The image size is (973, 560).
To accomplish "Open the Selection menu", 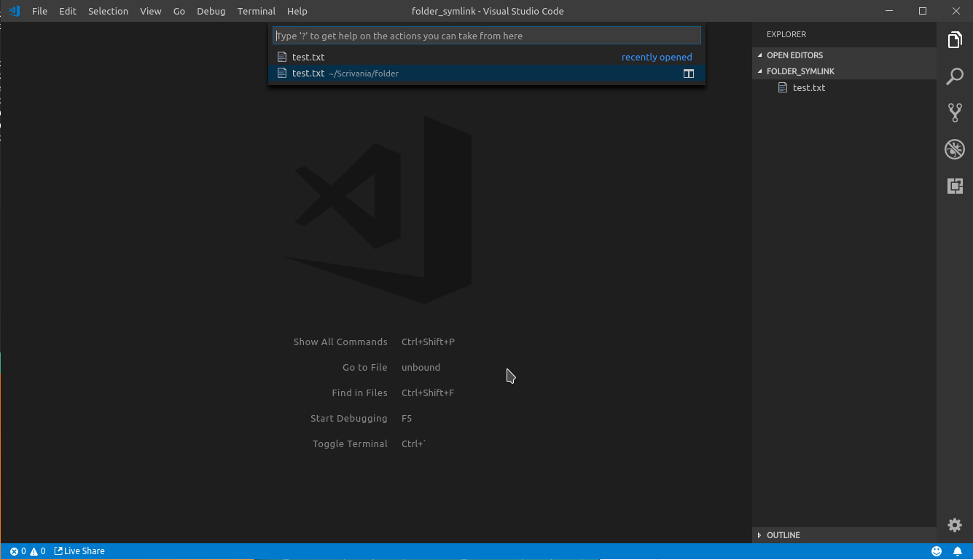I will pyautogui.click(x=108, y=11).
